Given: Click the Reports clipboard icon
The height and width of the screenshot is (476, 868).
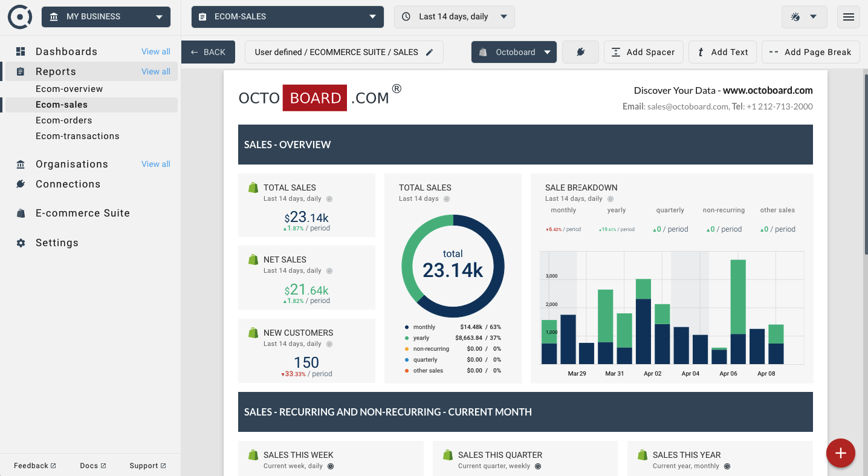Looking at the screenshot, I should click(x=21, y=71).
